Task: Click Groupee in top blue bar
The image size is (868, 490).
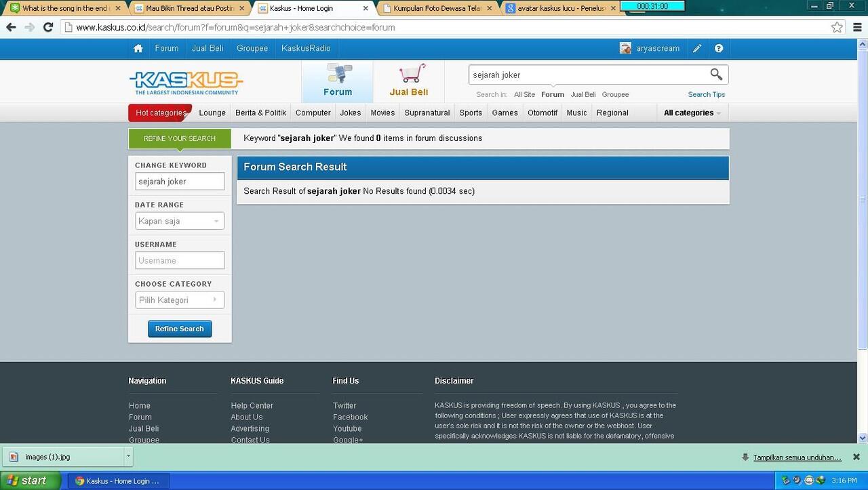Action: pos(252,49)
